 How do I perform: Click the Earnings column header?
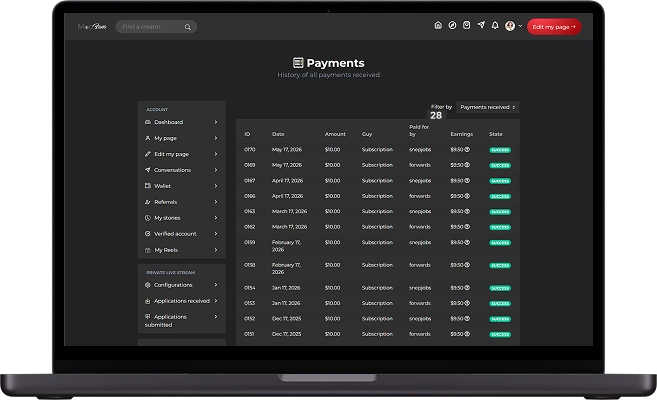click(462, 134)
